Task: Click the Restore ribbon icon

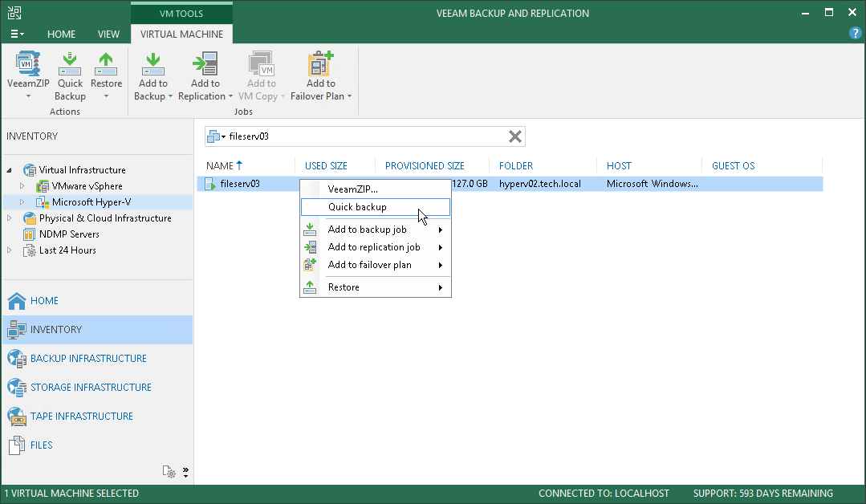Action: [106, 64]
